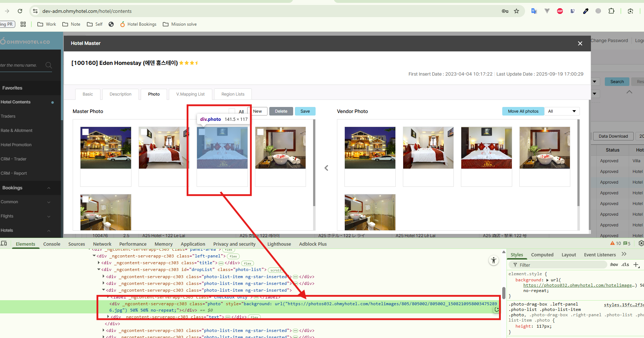The image size is (644, 338).
Task: Activate the color picker eyedropper extension
Action: click(x=586, y=11)
